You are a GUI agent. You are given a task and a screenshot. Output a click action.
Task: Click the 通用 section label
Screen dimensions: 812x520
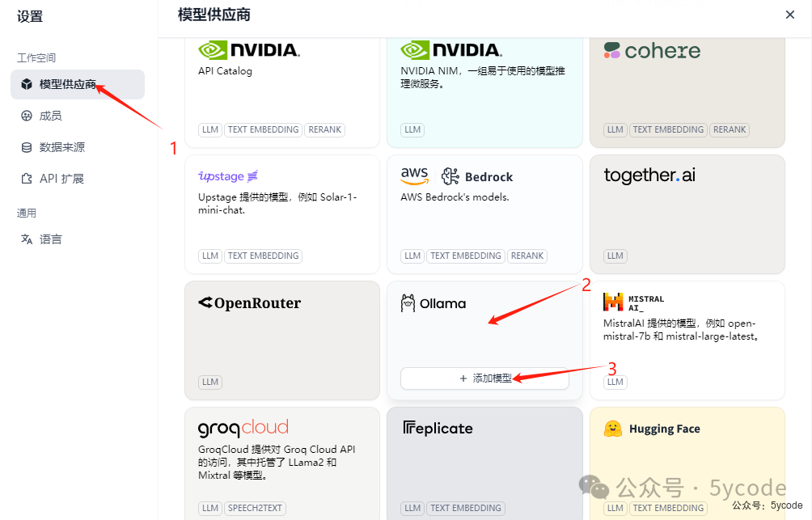pos(27,213)
